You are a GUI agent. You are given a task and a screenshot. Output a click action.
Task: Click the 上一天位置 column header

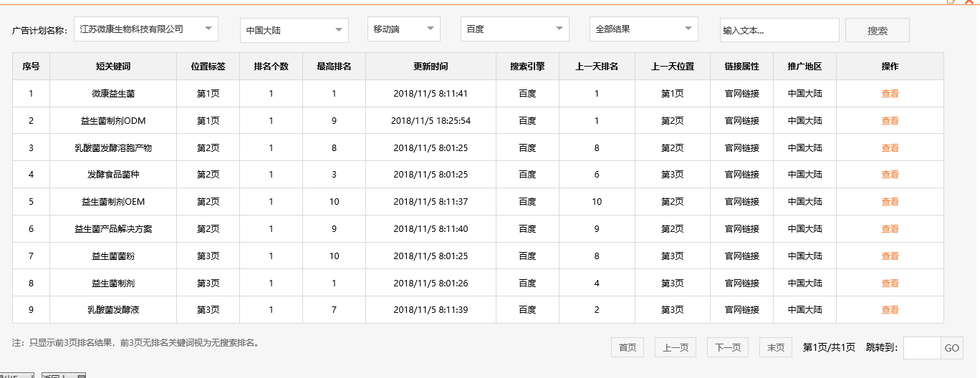[673, 66]
